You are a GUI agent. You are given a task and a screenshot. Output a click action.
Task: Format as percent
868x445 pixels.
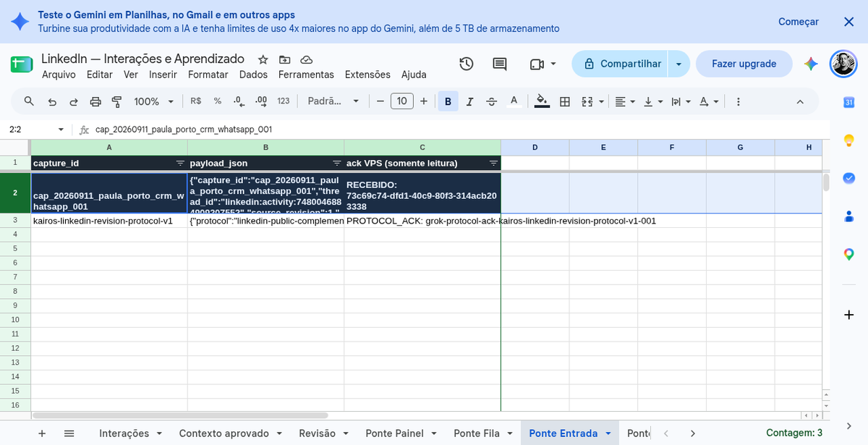tap(218, 101)
